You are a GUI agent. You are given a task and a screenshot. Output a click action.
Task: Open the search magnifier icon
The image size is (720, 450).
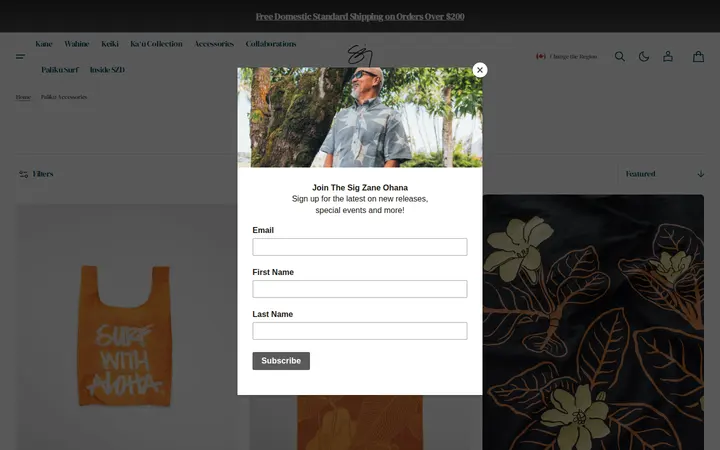[x=619, y=56]
